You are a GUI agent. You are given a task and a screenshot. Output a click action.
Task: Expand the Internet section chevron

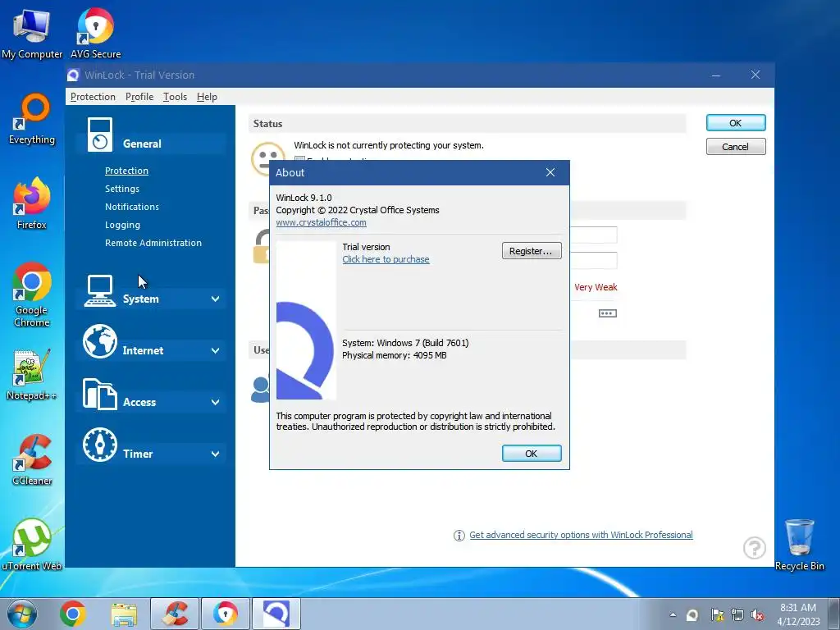pyautogui.click(x=216, y=350)
